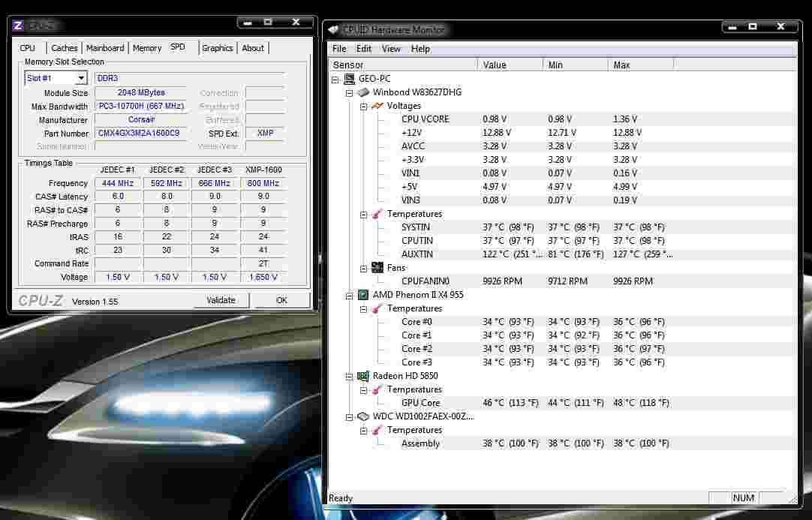Collapse the AMD Phenom II X4 955 node
The image size is (812, 520).
(x=350, y=295)
